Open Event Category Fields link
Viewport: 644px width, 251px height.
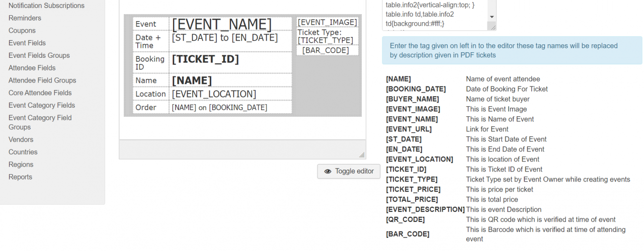coord(42,105)
